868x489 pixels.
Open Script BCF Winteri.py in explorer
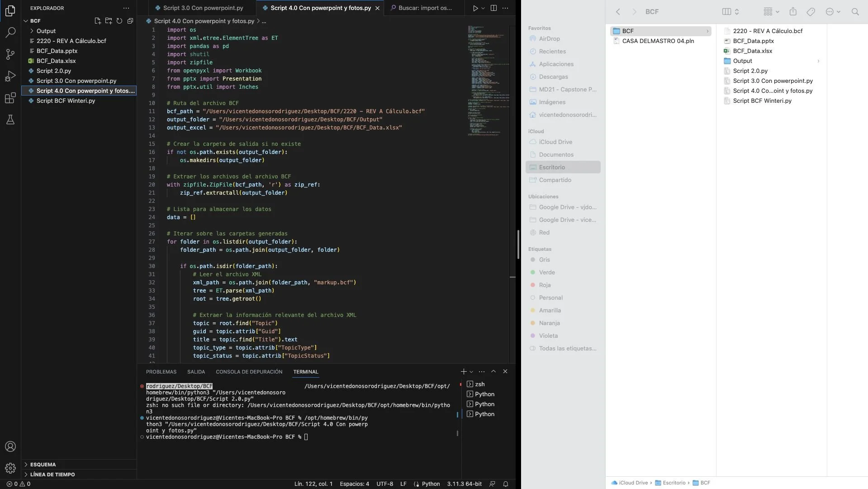66,101
